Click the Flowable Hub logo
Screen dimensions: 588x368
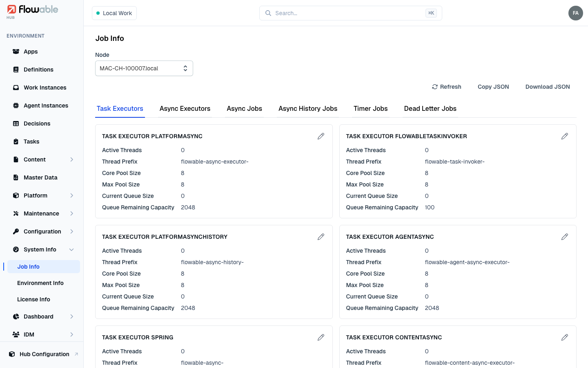pyautogui.click(x=33, y=11)
